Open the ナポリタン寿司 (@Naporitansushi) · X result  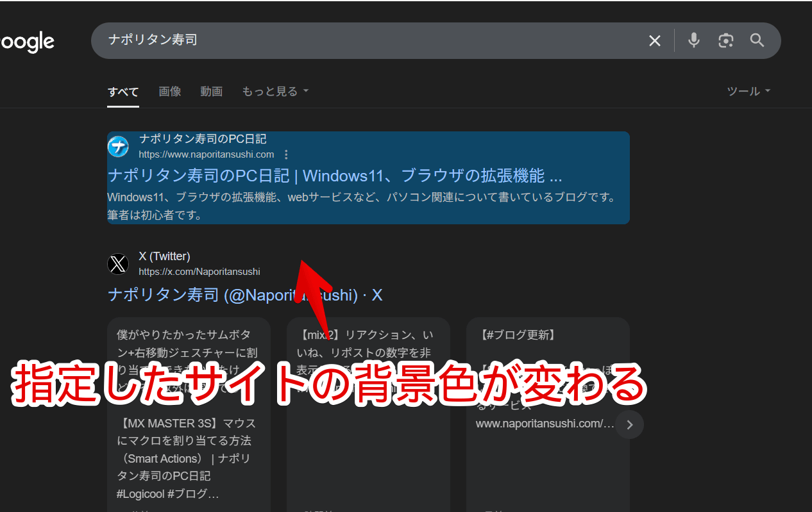click(245, 295)
